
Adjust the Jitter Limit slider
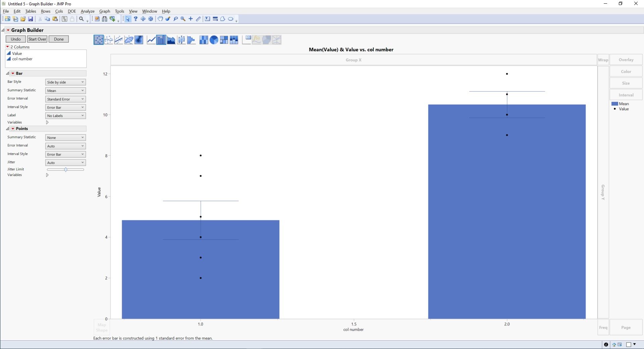click(66, 170)
